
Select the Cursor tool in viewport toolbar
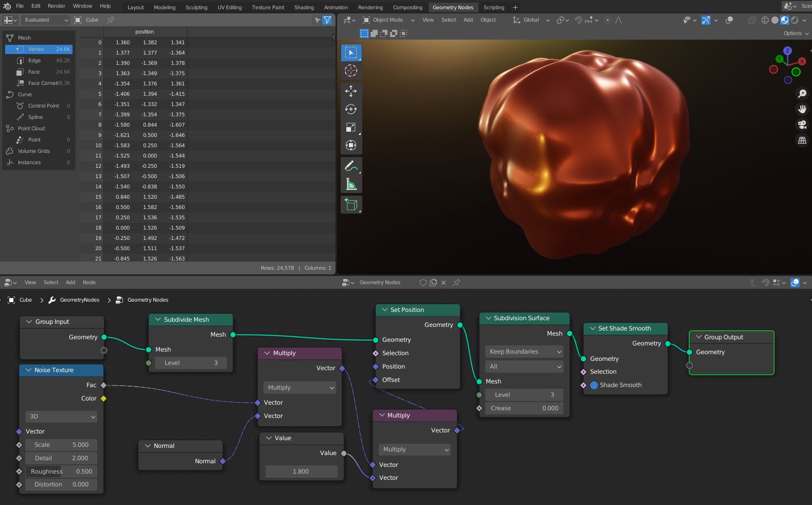click(351, 71)
